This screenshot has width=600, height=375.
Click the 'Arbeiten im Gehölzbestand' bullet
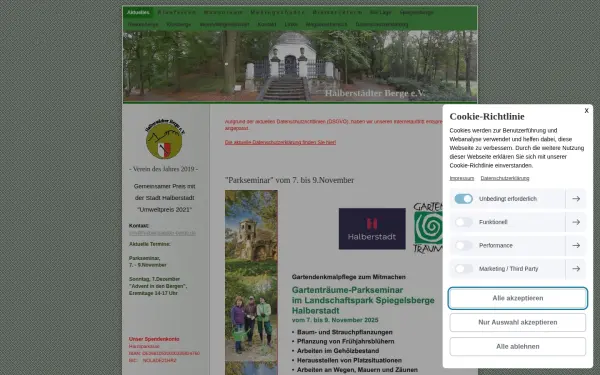(x=338, y=351)
